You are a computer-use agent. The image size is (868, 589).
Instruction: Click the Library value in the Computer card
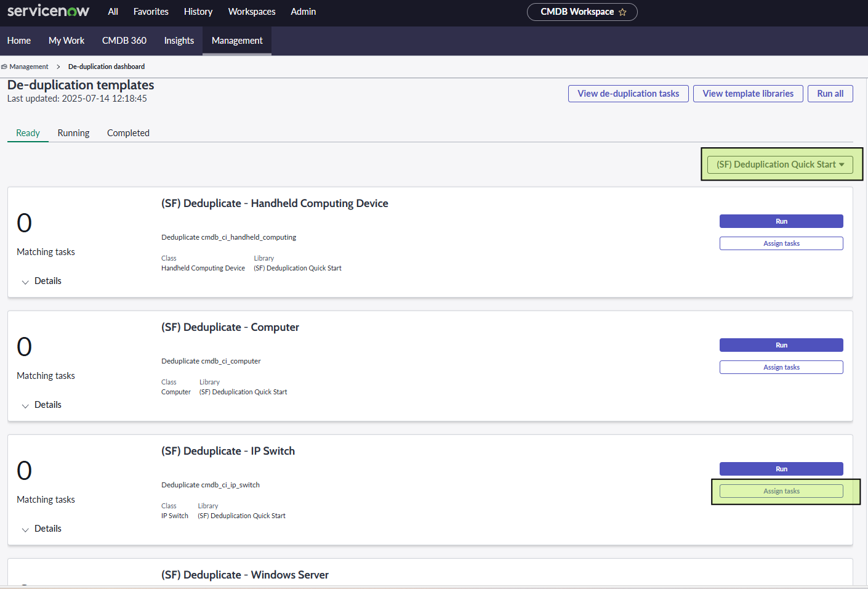[243, 392]
